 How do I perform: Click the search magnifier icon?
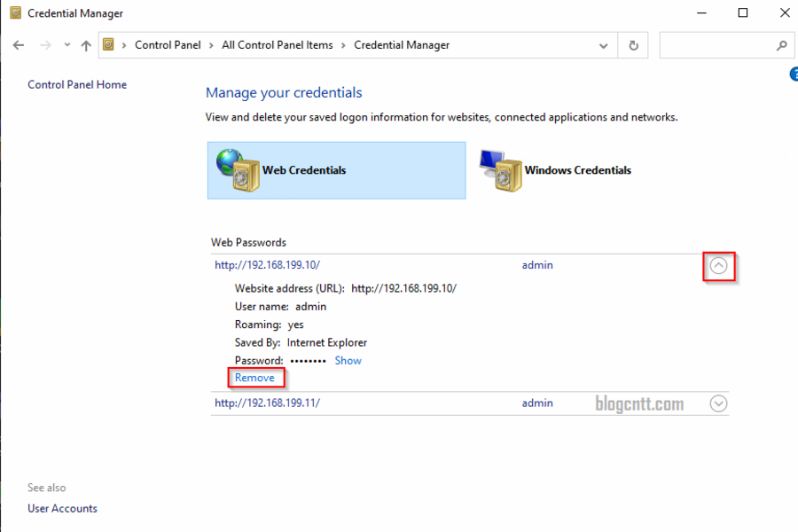tap(780, 44)
